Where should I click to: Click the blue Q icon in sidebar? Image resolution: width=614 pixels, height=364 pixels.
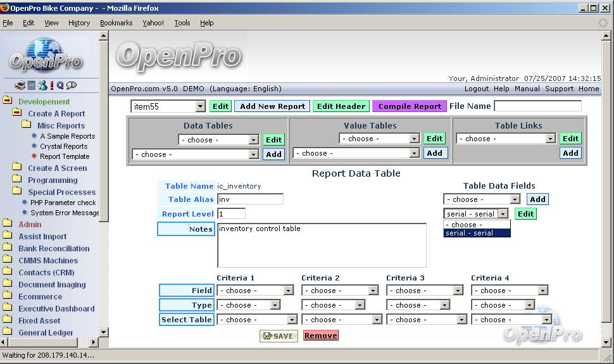pyautogui.click(x=60, y=85)
